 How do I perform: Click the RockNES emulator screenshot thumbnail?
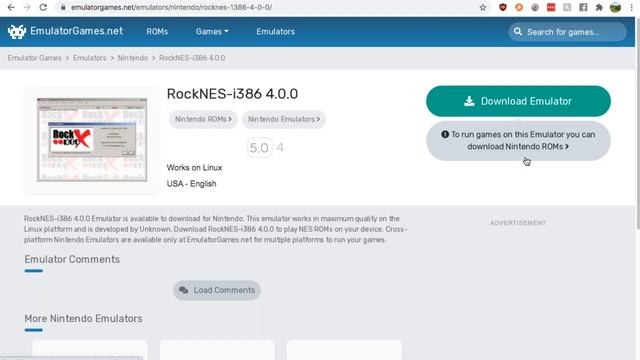(92, 140)
